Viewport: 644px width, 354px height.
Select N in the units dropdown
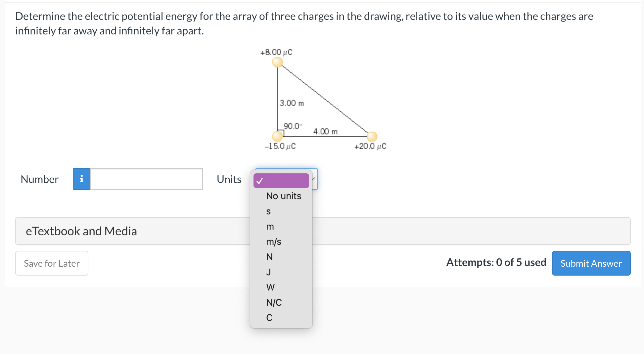point(269,256)
